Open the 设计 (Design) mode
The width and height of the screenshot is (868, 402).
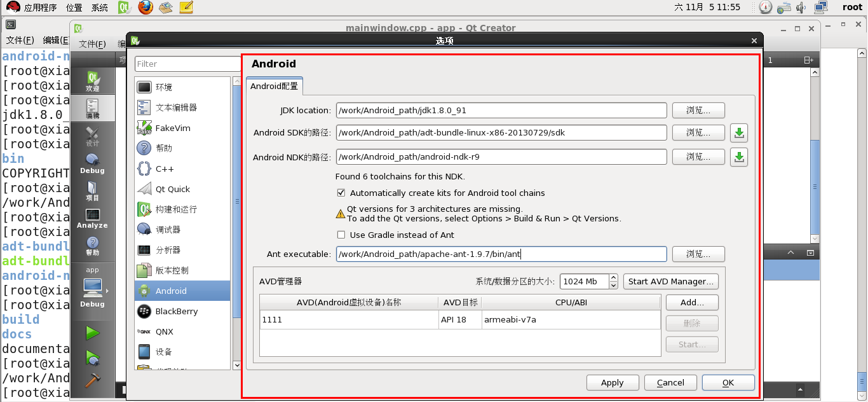[x=93, y=135]
